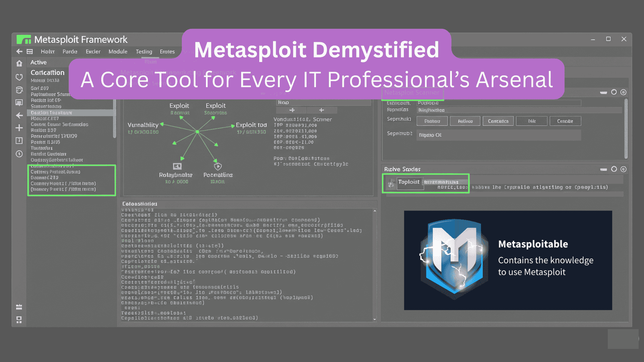Click the module icon left of Toploit
Viewport: 644px width, 362px height.
point(391,184)
